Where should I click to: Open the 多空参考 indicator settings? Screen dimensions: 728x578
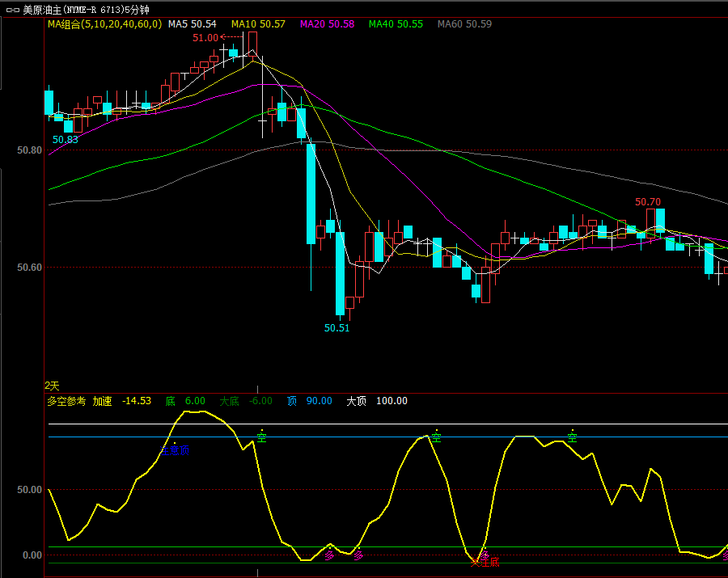66,401
